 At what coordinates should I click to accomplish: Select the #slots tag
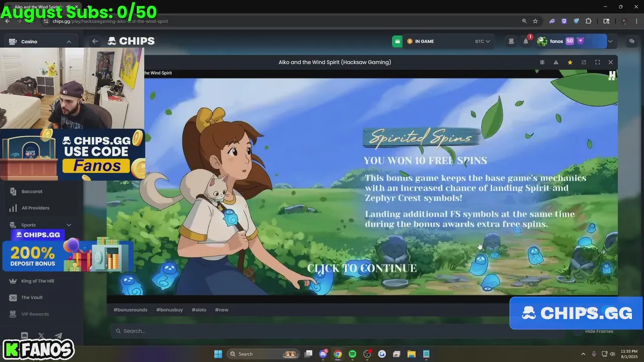[x=199, y=310]
